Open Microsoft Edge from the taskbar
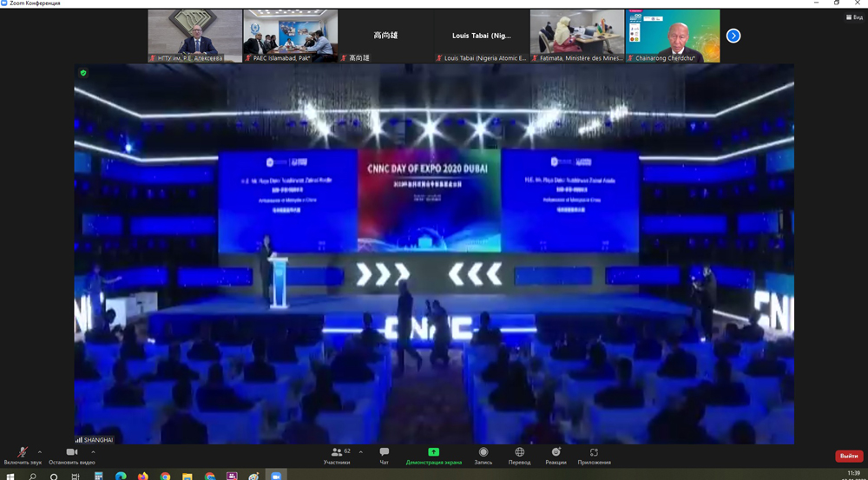 [x=121, y=476]
